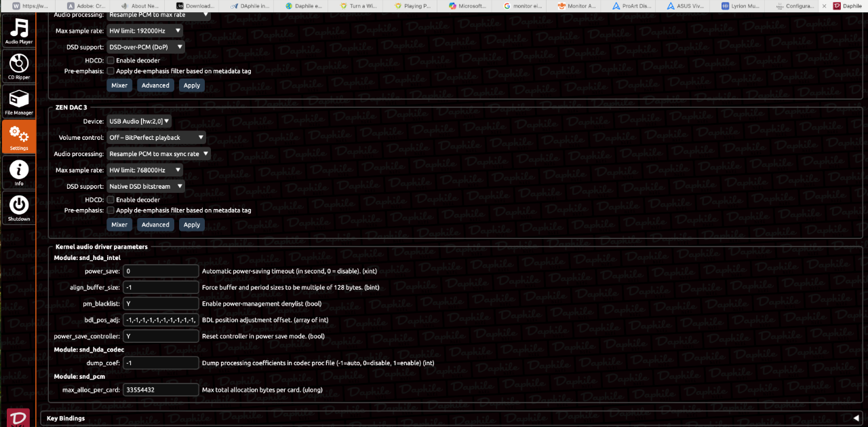Image resolution: width=868 pixels, height=427 pixels.
Task: Click Max total allocation bytes per card text
Action: (x=262, y=390)
